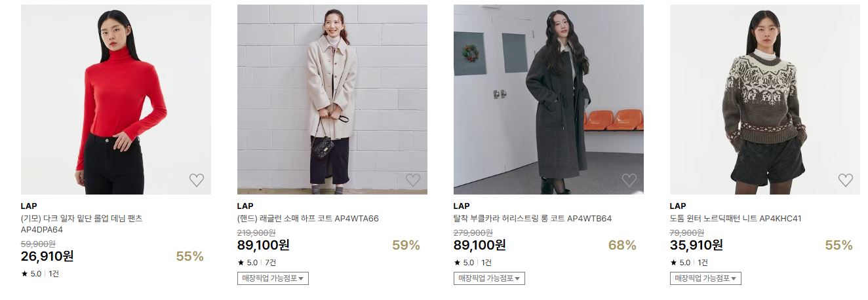View 7건 reviews of raglan half coat
The image size is (868, 300).
pos(269,263)
